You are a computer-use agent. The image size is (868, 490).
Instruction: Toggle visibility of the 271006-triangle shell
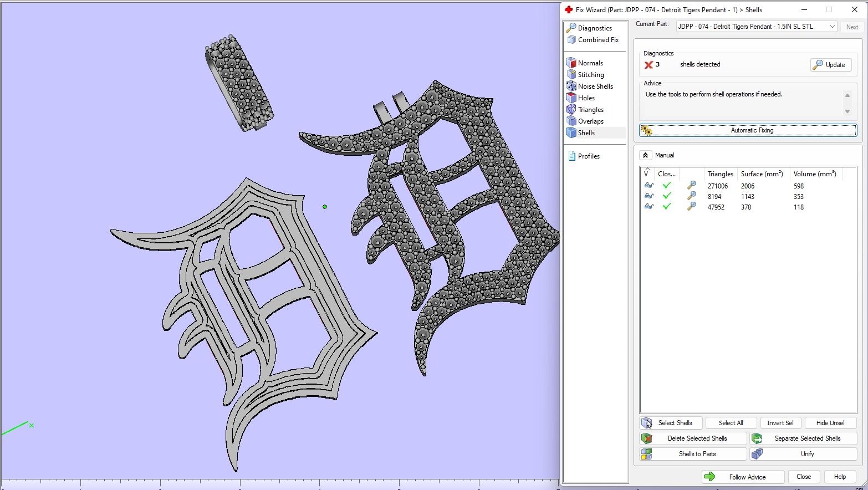(x=649, y=186)
